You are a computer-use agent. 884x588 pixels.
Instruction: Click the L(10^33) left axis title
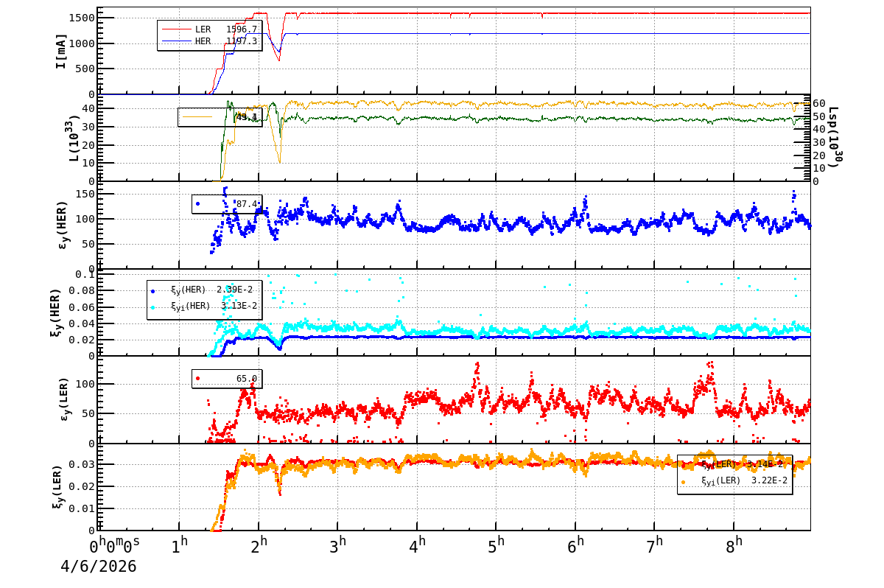click(73, 138)
